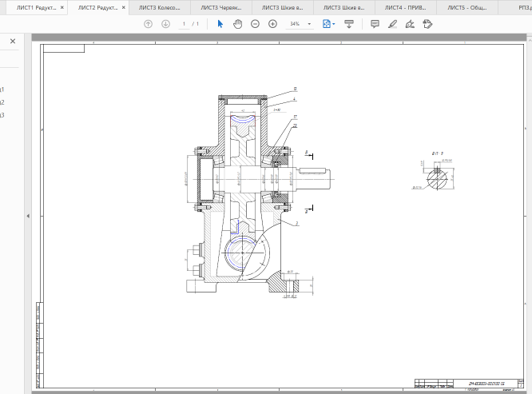Close the left navigation panel
This screenshot has height=394, width=532.
[x=13, y=41]
